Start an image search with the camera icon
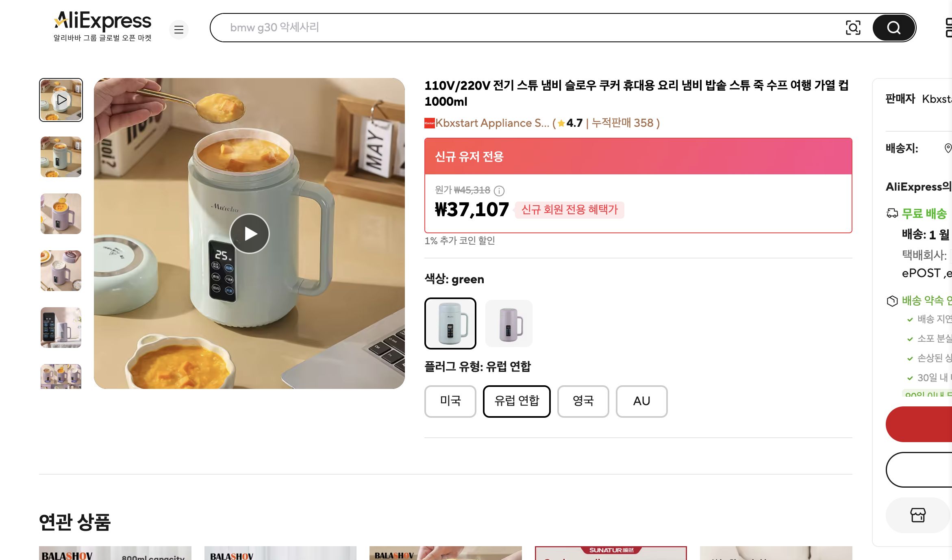The width and height of the screenshot is (952, 560). tap(854, 27)
